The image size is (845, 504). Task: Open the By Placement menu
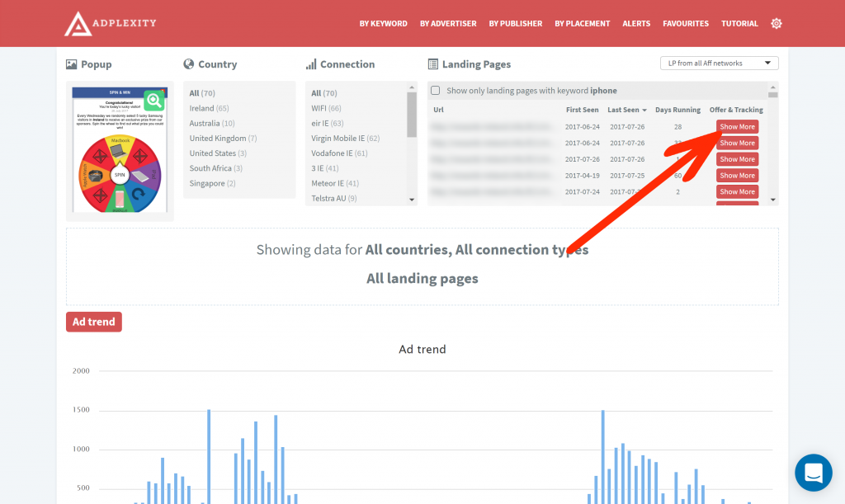click(582, 24)
